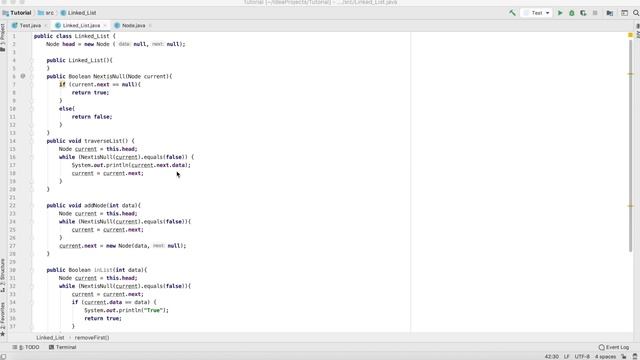This screenshot has height=360, width=640.
Task: Close the Node.java tab
Action: click(150, 26)
